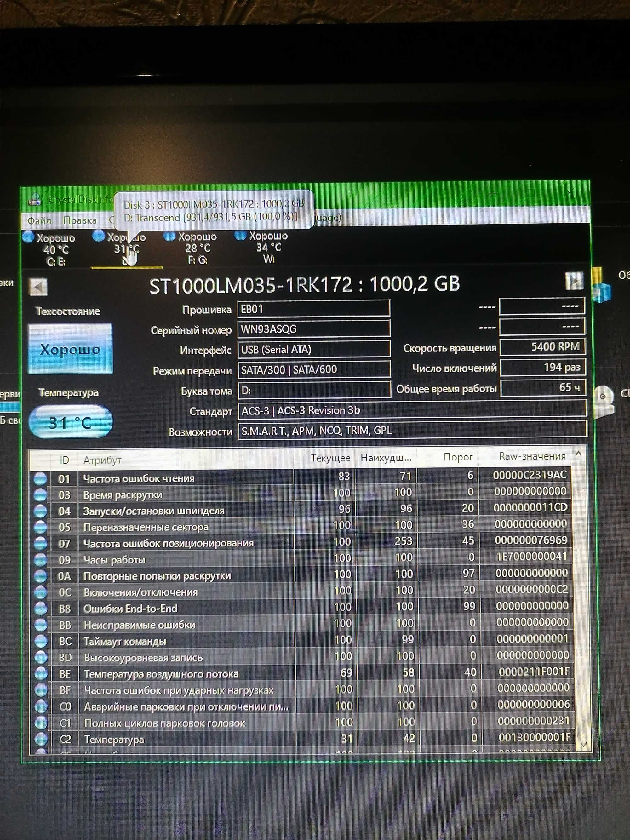Click the Наихудш... column header
This screenshot has height=840, width=630.
click(386, 458)
